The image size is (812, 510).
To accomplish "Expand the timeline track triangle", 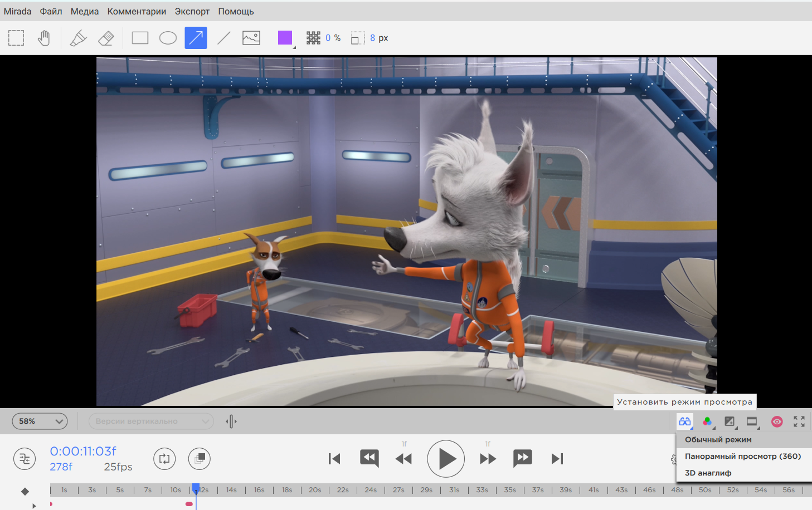I will pos(34,506).
